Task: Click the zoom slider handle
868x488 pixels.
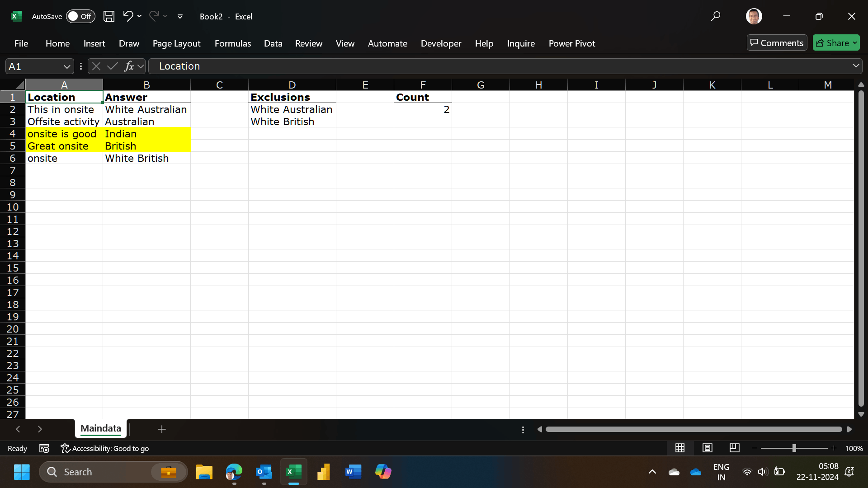Action: click(x=794, y=448)
